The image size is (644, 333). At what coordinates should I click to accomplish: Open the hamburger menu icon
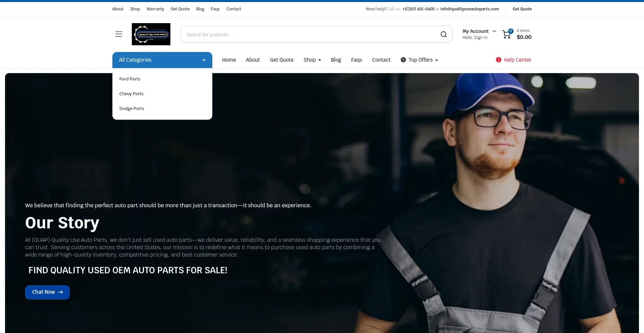[x=119, y=34]
